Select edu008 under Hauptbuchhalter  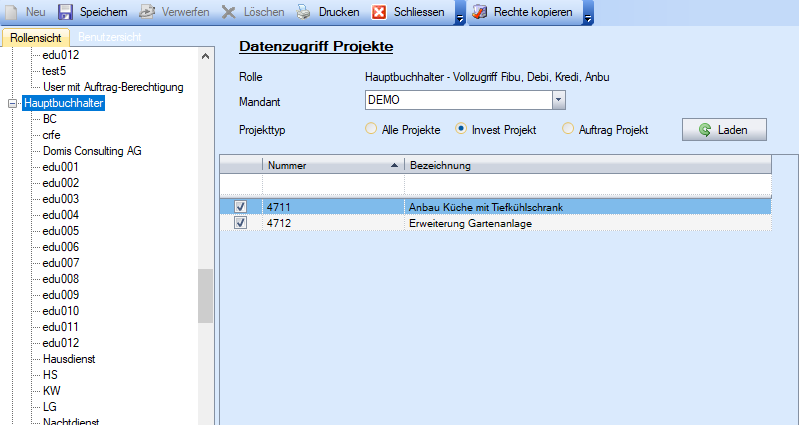tap(61, 279)
